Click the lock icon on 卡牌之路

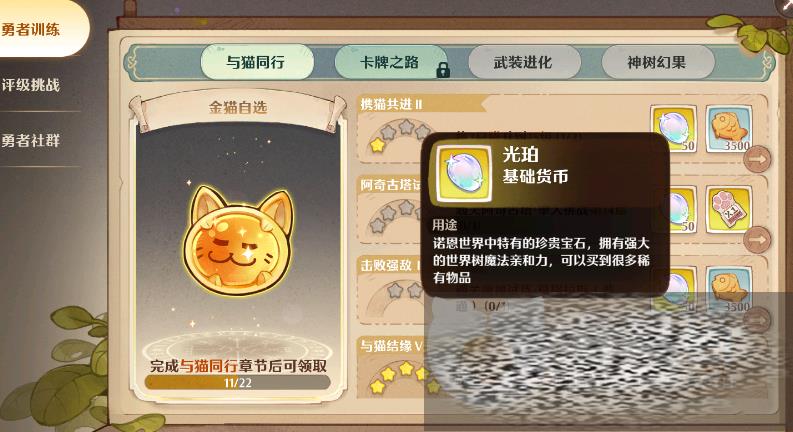(443, 70)
